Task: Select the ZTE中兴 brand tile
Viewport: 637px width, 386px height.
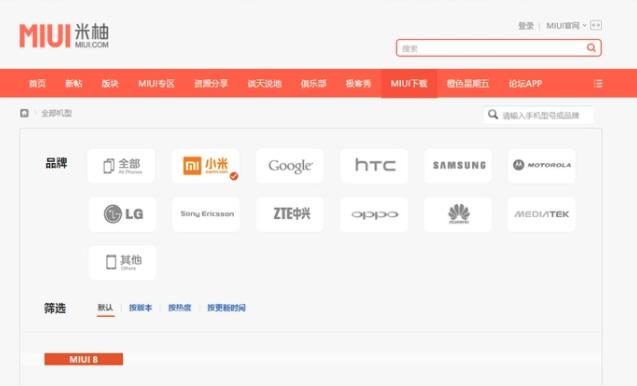Action: [290, 214]
